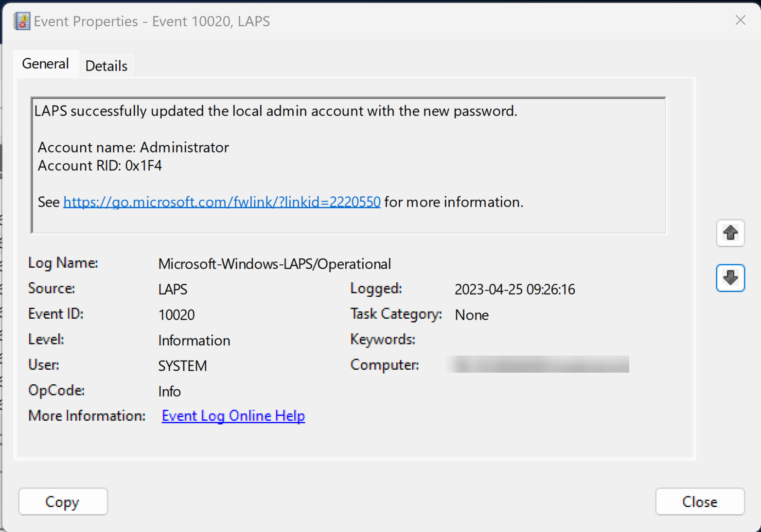Follow the Event Log Online Help link
The width and height of the screenshot is (761, 532).
click(x=233, y=416)
